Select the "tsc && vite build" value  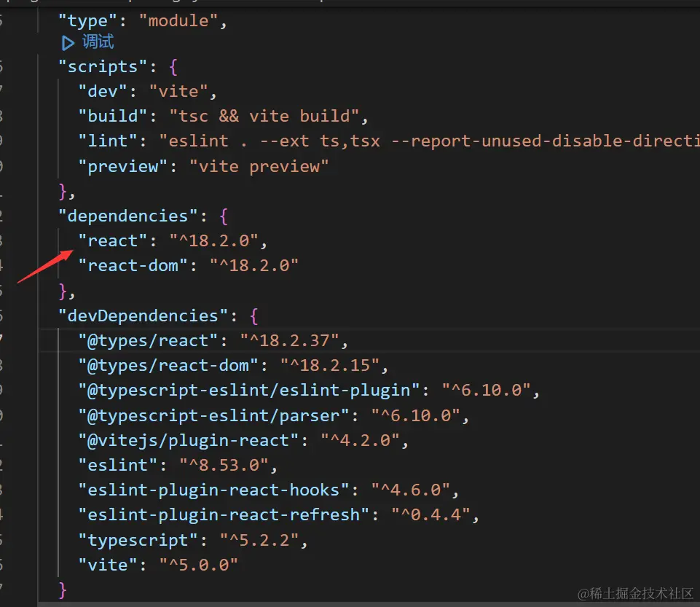(264, 116)
